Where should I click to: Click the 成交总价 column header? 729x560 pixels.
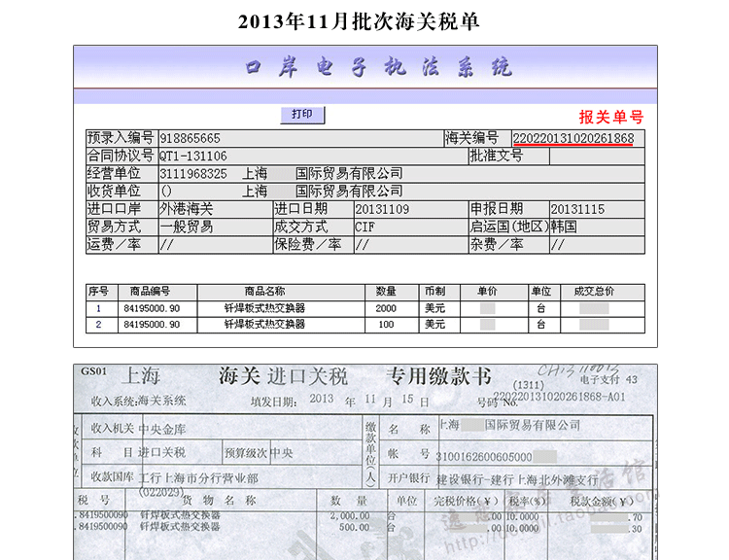(594, 292)
